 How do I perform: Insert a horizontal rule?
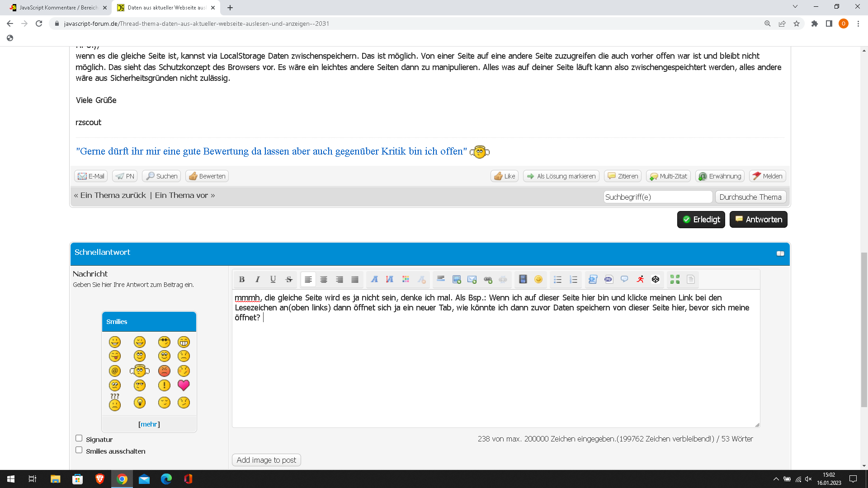click(x=441, y=280)
